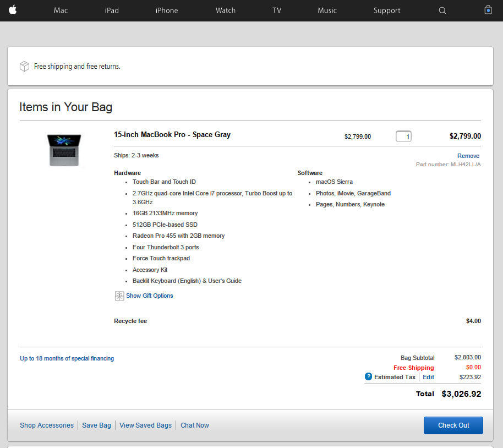The image size is (503, 448).
Task: Click the Bag Subtotal $2,803.00 value
Action: tap(468, 357)
